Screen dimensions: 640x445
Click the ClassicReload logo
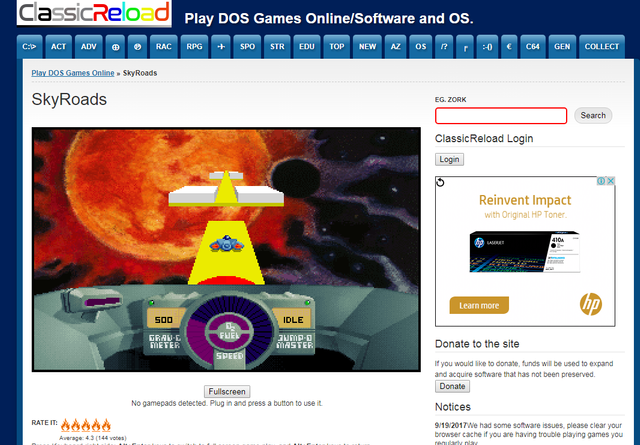pos(94,13)
